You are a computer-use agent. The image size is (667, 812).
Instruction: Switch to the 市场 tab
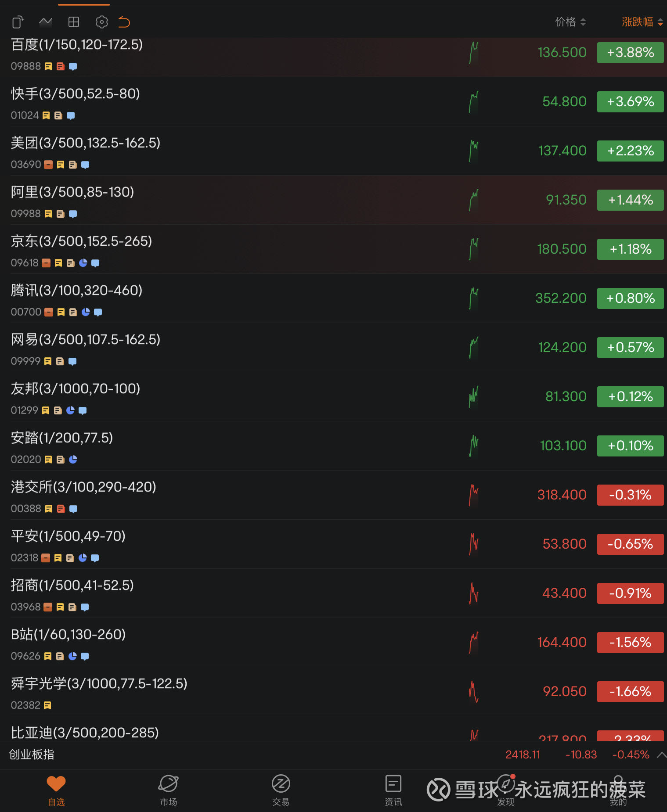169,789
